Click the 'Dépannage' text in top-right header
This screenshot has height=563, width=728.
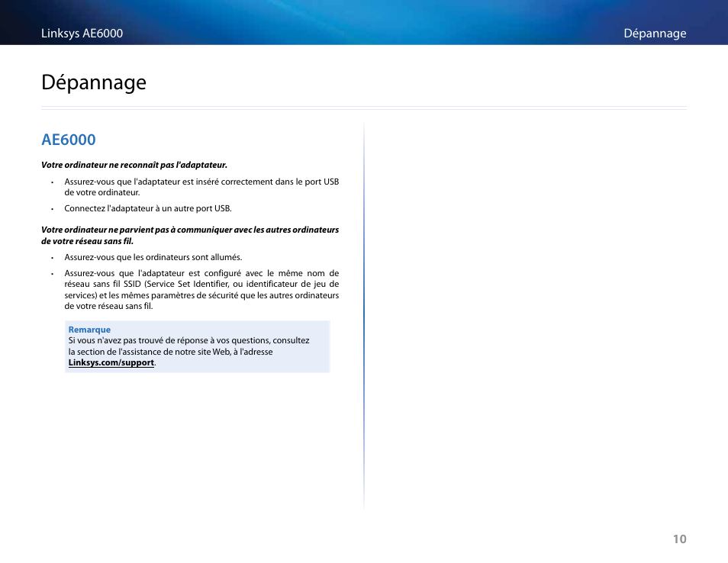point(655,34)
